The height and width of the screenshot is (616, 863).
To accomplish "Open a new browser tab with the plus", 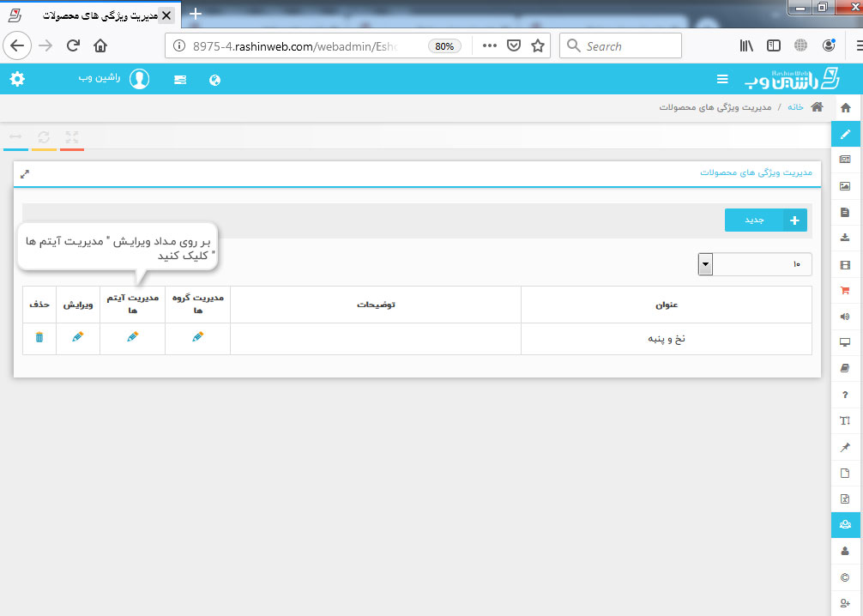I will coord(196,14).
